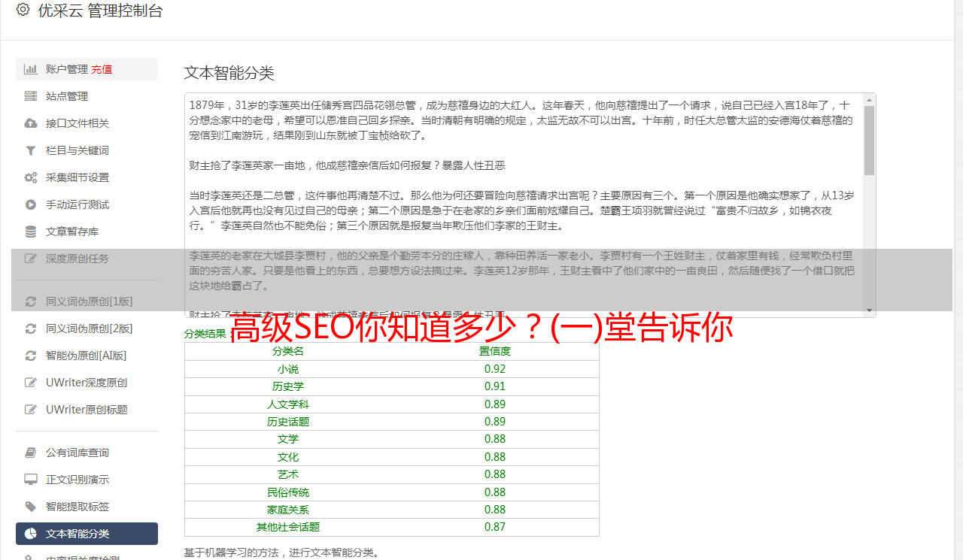Click the 家庭关系 category cell
Image resolution: width=963 pixels, height=560 pixels.
click(288, 510)
